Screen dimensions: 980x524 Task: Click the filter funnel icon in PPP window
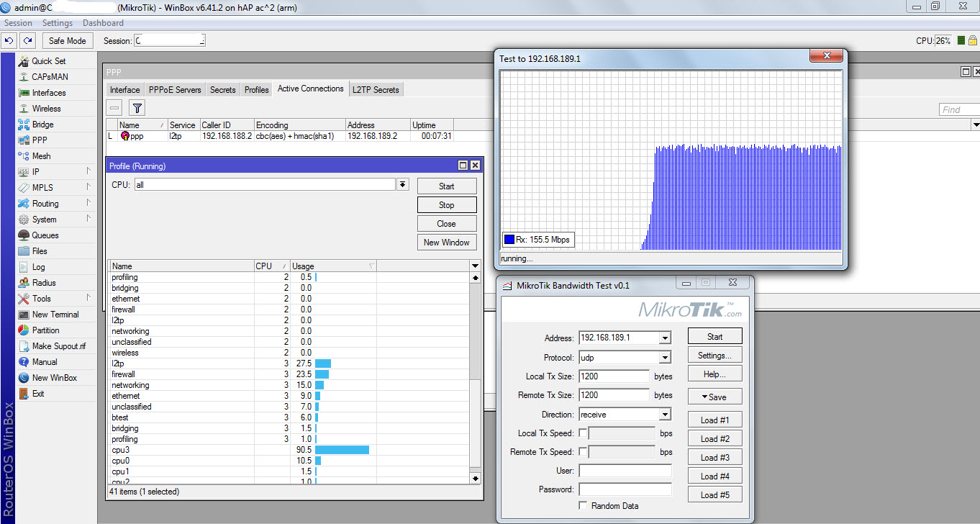137,108
